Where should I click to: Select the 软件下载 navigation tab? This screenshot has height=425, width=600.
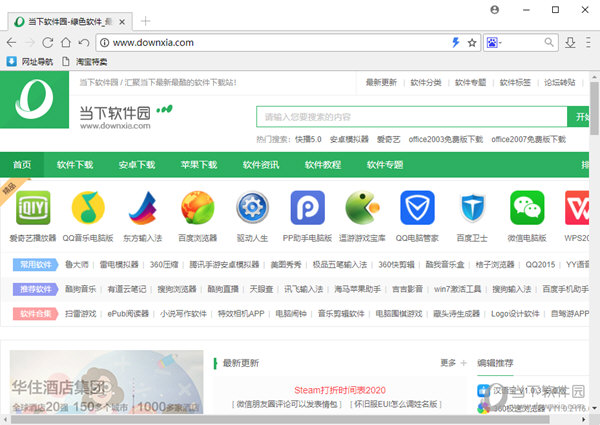(75, 164)
